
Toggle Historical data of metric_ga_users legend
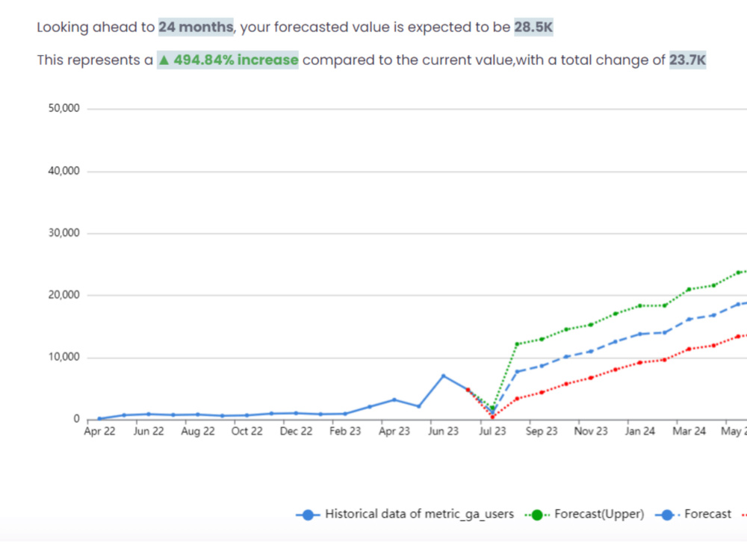click(x=405, y=514)
